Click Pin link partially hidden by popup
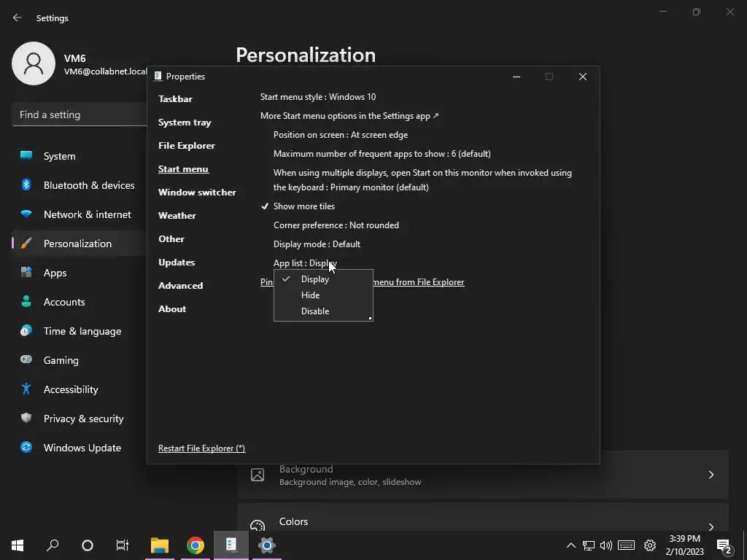 [x=266, y=282]
